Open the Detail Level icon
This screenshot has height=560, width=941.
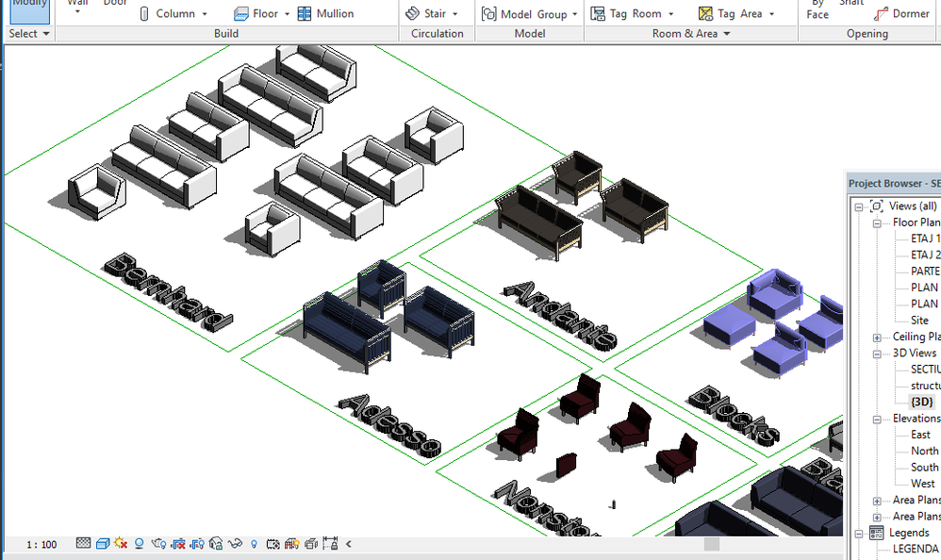pyautogui.click(x=83, y=543)
